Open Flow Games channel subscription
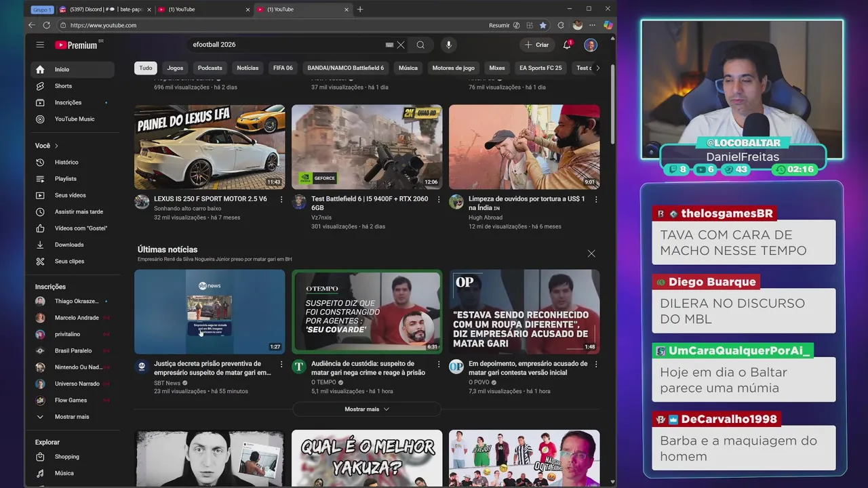Image resolution: width=868 pixels, height=488 pixels. tap(73, 400)
